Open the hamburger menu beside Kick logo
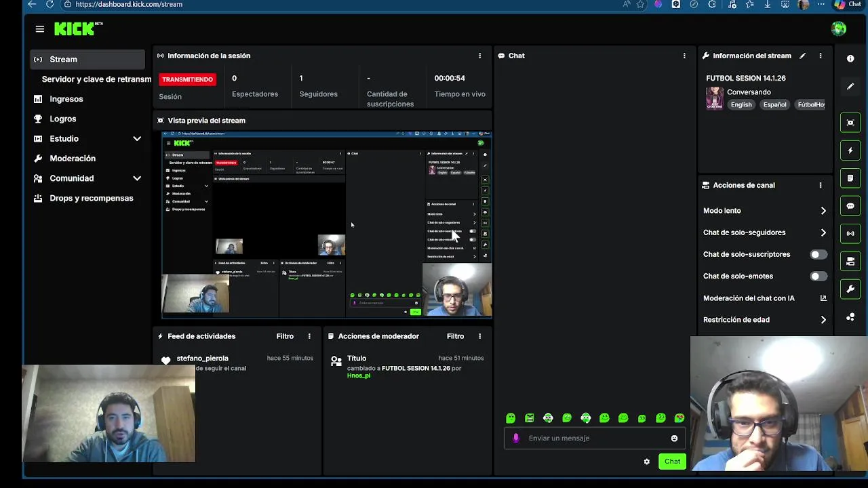 click(x=40, y=29)
